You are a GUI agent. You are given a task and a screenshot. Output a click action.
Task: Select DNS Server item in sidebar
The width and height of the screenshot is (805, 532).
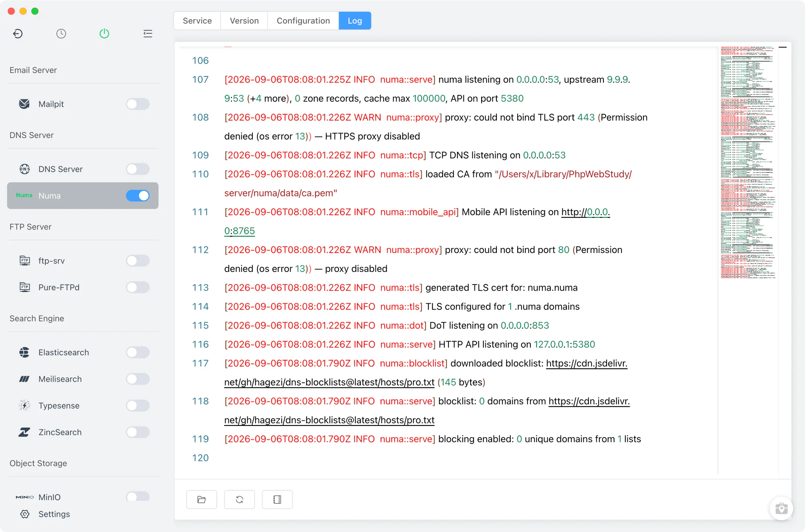click(x=83, y=169)
